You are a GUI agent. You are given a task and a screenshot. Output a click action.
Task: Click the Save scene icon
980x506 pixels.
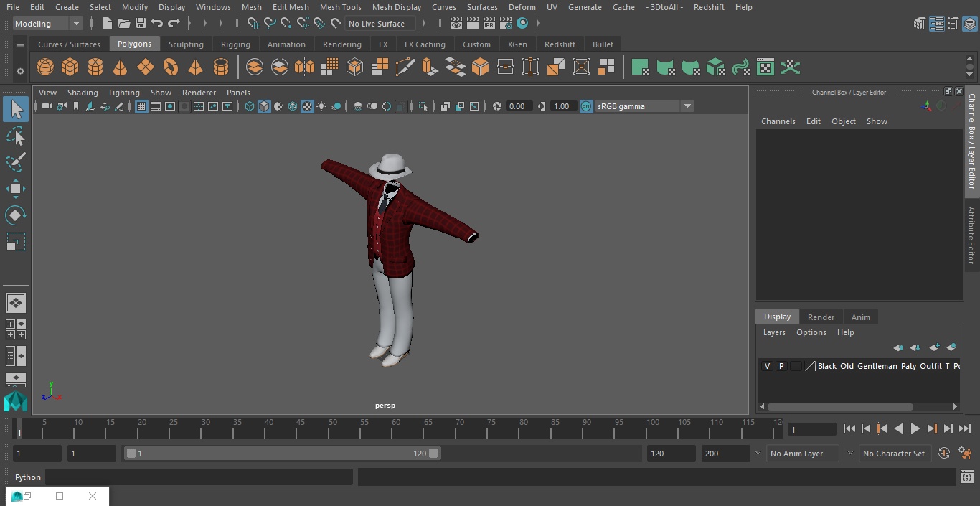[x=141, y=24]
